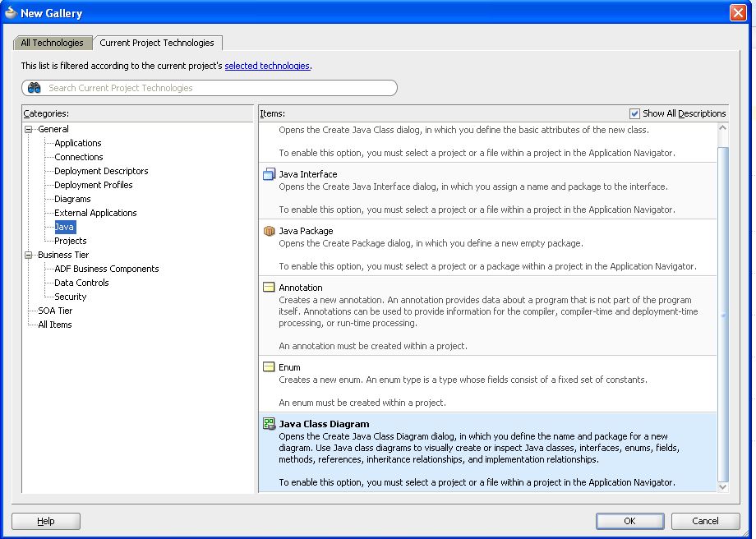
Task: Select the Current Project Technologies tab
Action: (157, 43)
